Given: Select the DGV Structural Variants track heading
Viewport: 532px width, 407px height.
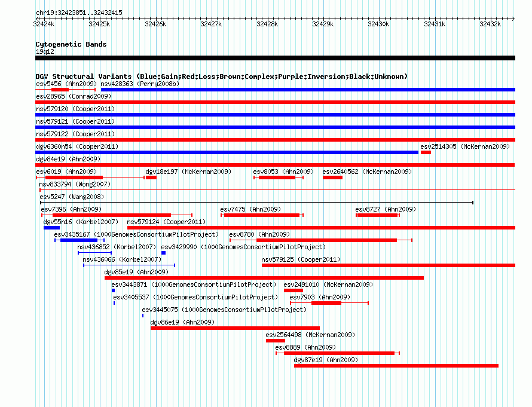Looking at the screenshot, I should point(222,76).
